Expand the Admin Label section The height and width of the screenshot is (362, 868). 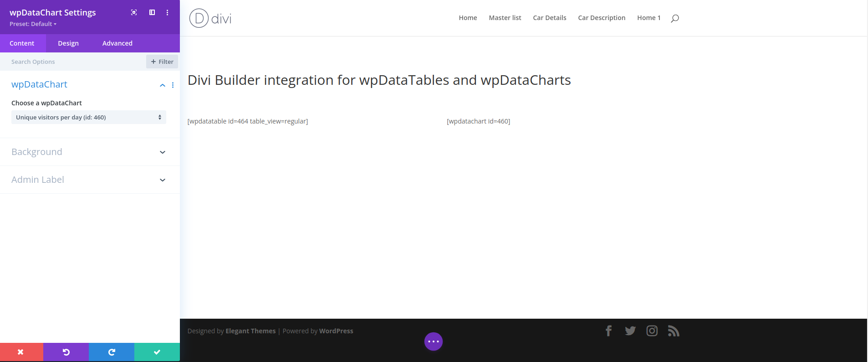(x=90, y=180)
